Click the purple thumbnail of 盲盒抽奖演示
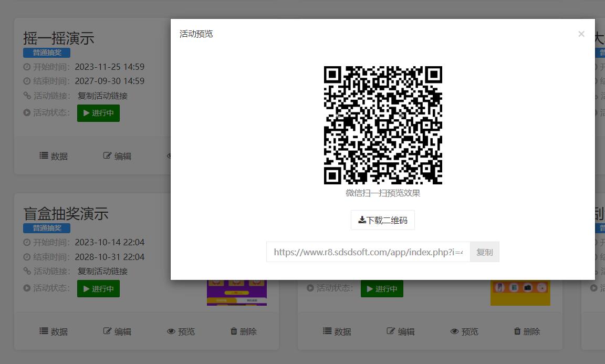605x364 pixels. pyautogui.click(x=237, y=293)
